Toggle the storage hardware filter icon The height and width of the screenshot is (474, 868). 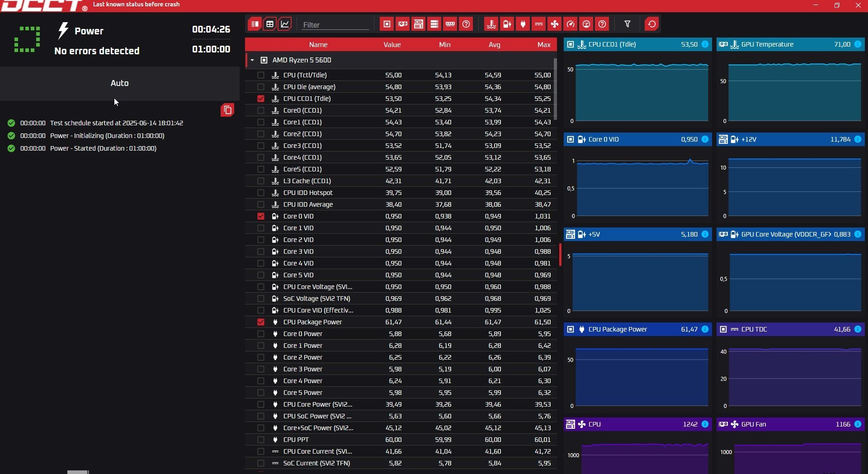pyautogui.click(x=434, y=24)
